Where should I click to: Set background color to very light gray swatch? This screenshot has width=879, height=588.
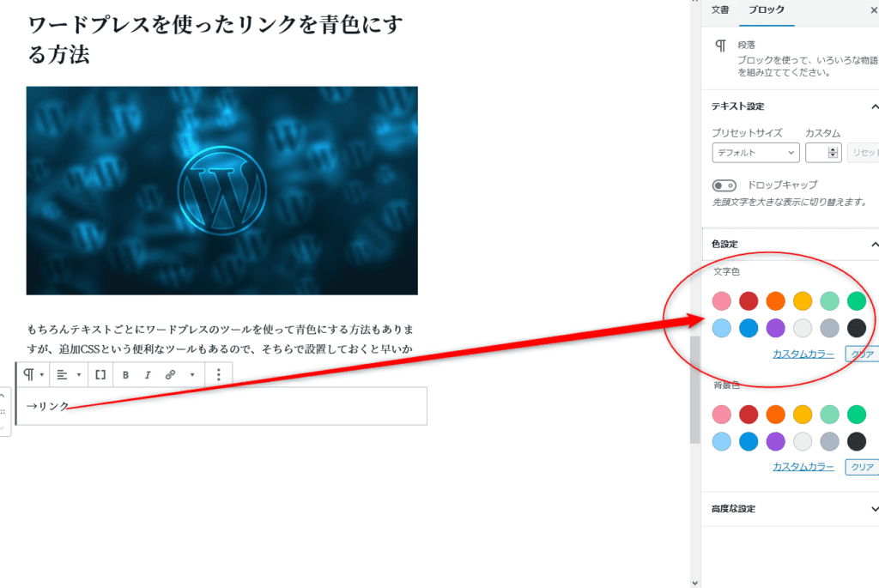[803, 441]
